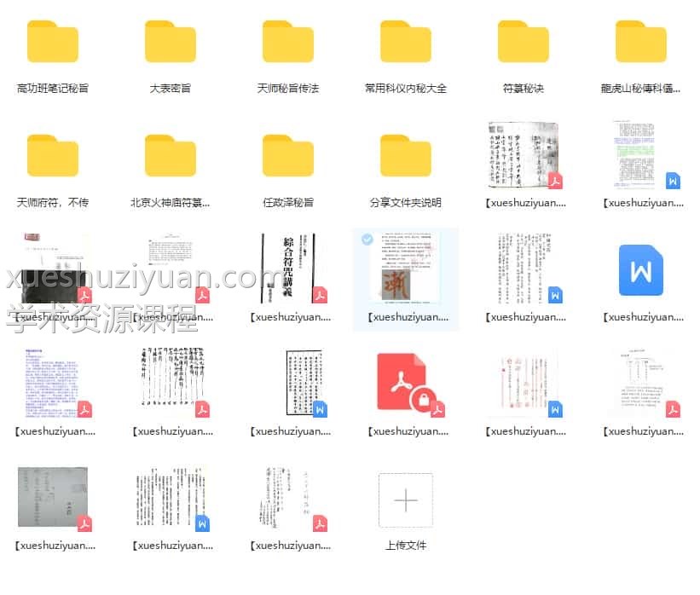Open the document thumbnail with blue text paragraphs
This screenshot has height=595, width=700.
tap(53, 384)
